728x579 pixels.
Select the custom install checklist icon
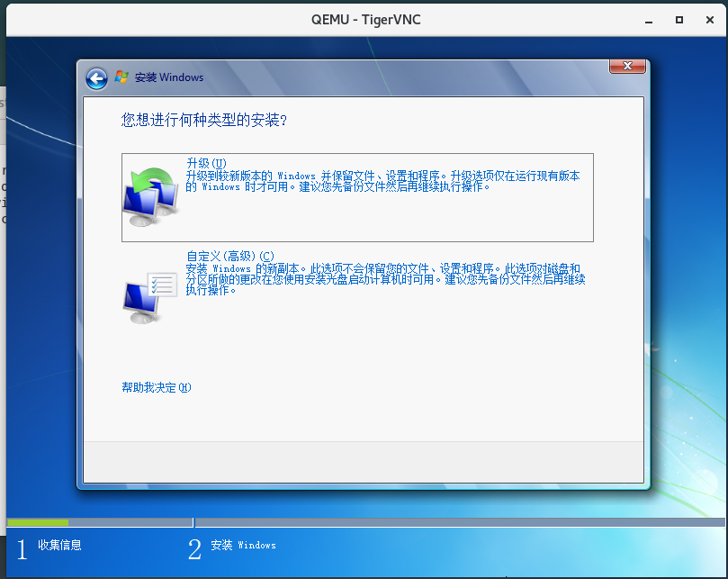click(150, 297)
